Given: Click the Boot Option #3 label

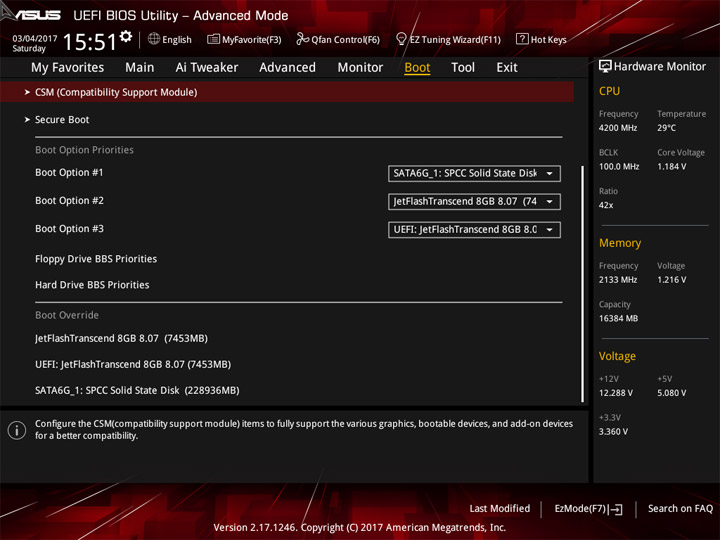Looking at the screenshot, I should pyautogui.click(x=69, y=229).
